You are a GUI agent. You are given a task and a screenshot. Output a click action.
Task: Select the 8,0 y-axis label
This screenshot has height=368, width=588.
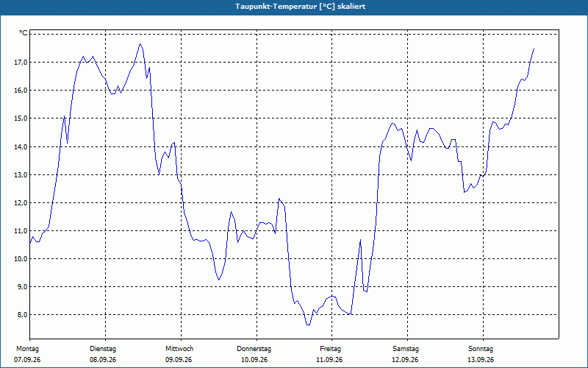[21, 315]
